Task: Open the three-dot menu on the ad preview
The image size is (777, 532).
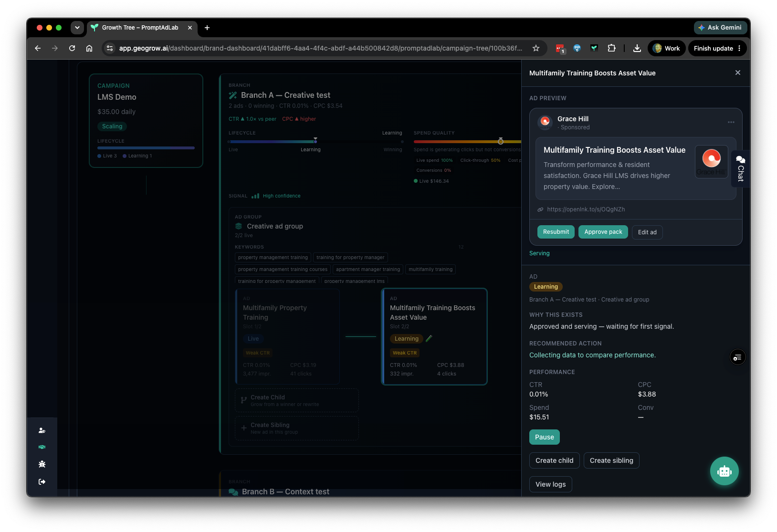Action: (731, 122)
